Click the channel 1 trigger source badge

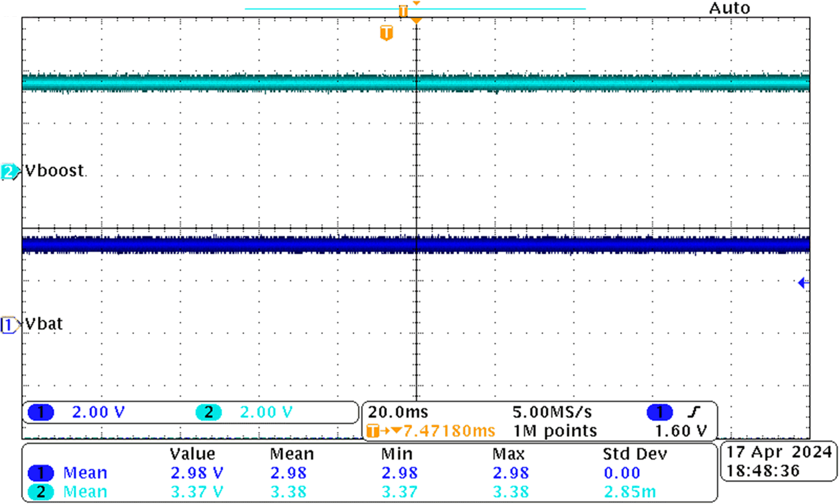click(x=659, y=412)
